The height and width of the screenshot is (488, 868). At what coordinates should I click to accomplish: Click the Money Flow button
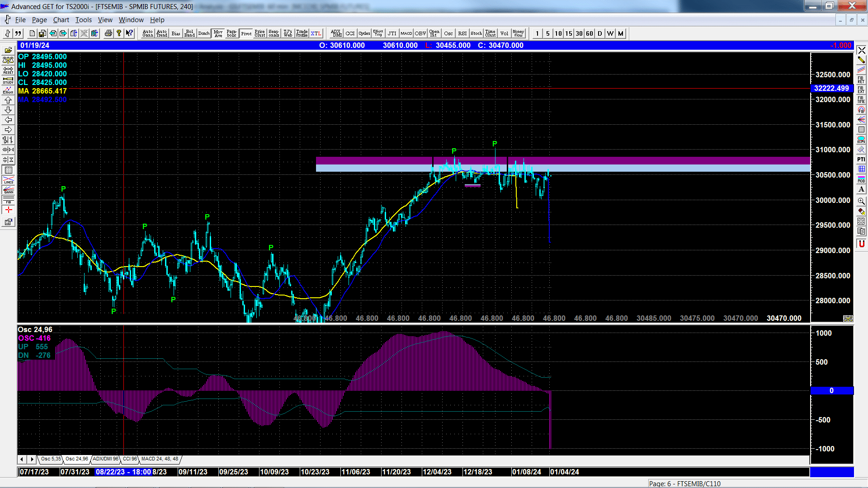519,33
